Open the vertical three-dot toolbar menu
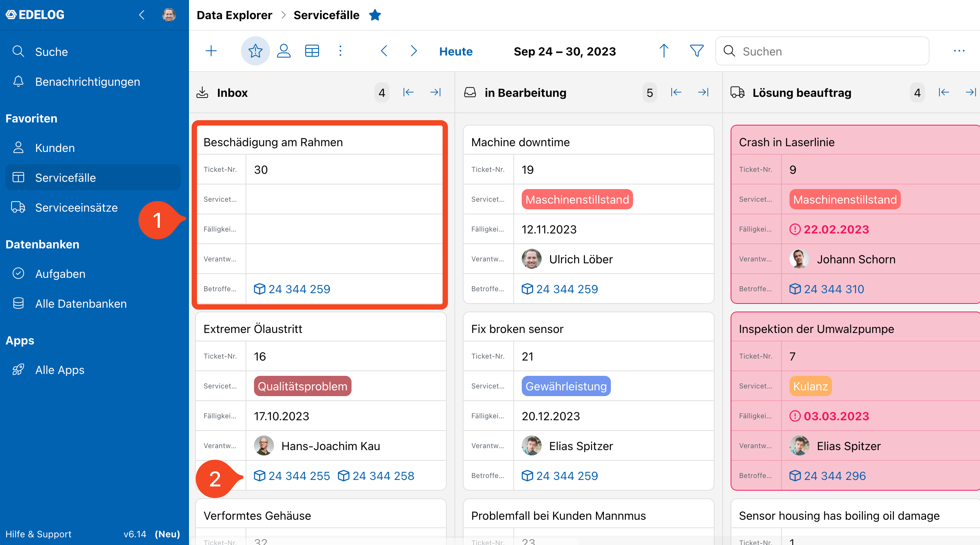 (x=340, y=51)
